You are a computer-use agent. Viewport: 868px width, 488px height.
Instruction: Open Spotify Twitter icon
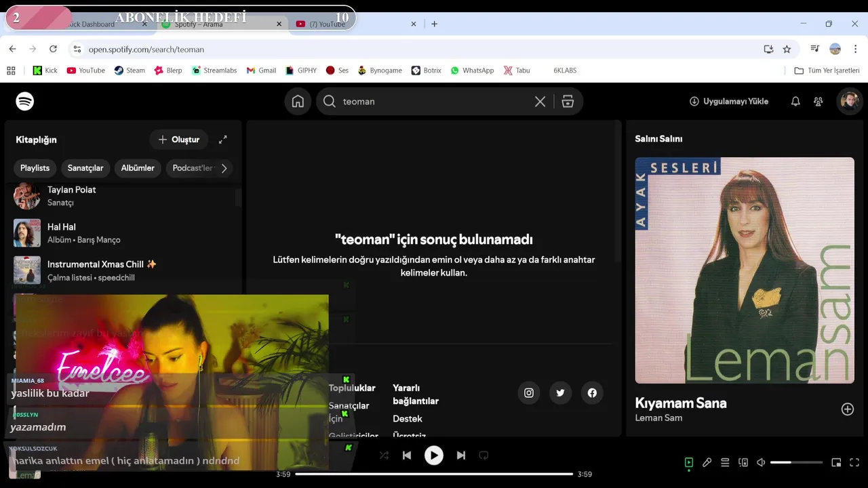[x=560, y=393]
